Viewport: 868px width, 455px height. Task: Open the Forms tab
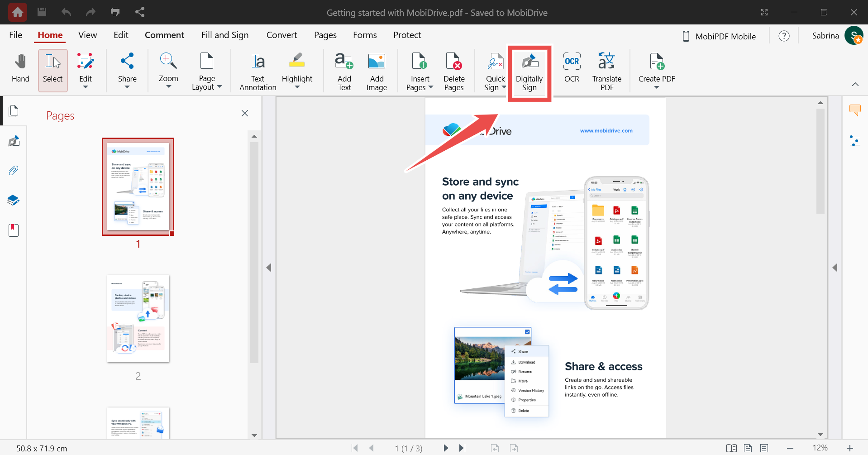pyautogui.click(x=365, y=35)
